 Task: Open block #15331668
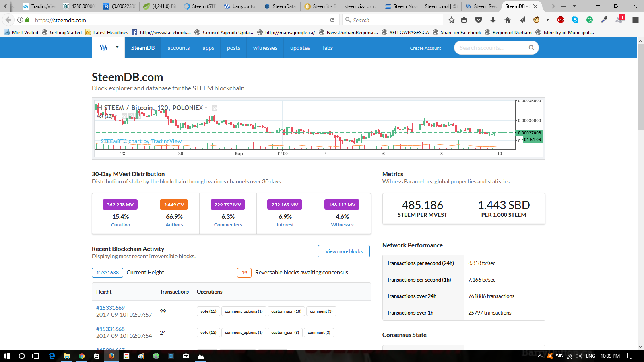pos(110,329)
